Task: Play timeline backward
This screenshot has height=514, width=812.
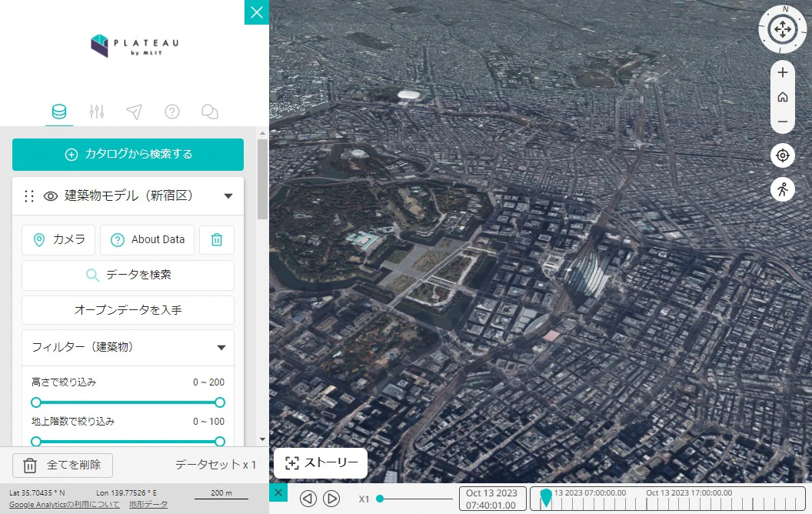Action: pyautogui.click(x=308, y=499)
